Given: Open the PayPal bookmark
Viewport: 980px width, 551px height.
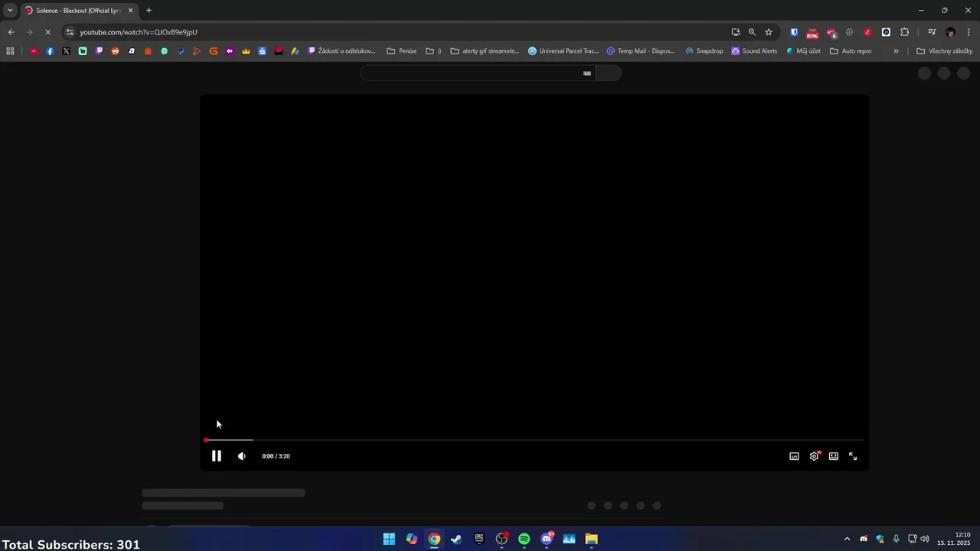Looking at the screenshot, I should click(181, 51).
